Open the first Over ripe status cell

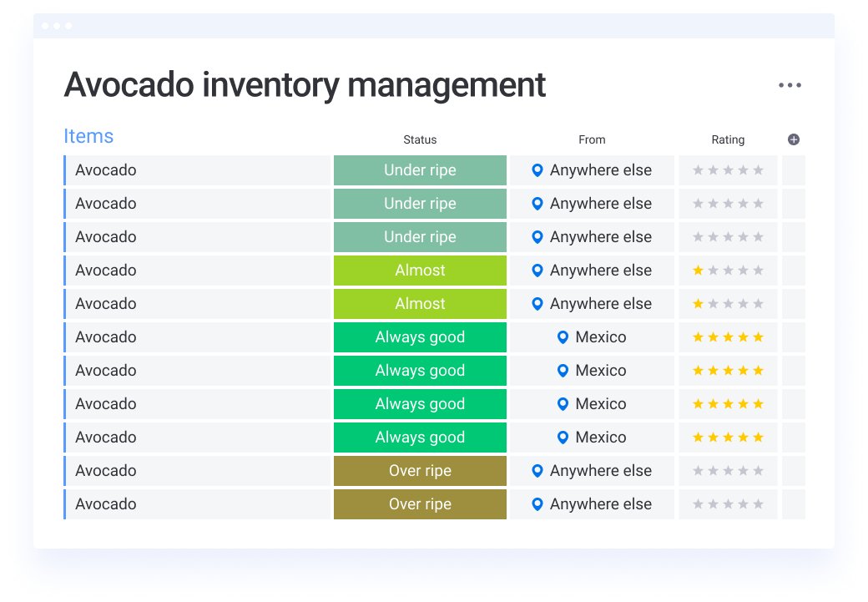click(x=420, y=471)
